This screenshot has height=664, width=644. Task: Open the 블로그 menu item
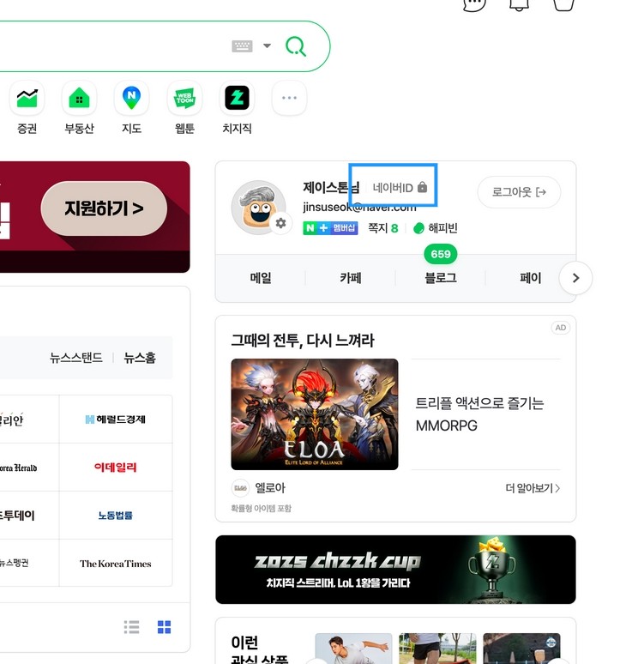coord(440,278)
